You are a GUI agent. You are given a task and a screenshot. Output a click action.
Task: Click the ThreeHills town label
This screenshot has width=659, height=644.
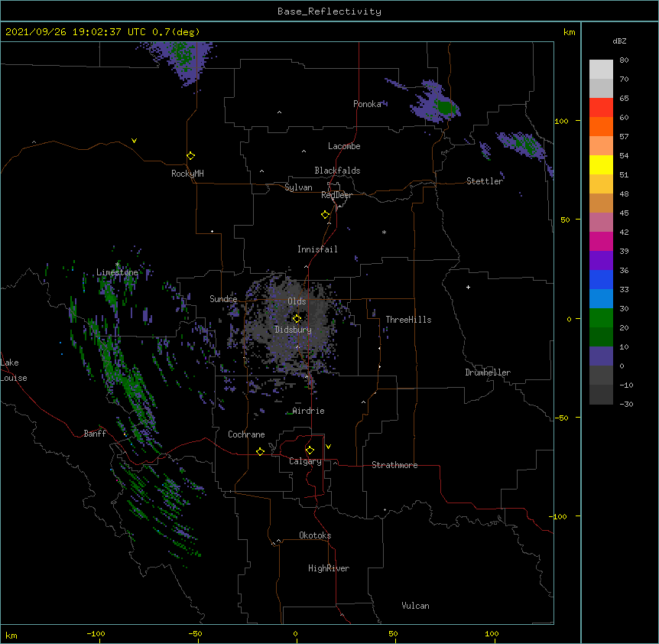[x=408, y=320]
